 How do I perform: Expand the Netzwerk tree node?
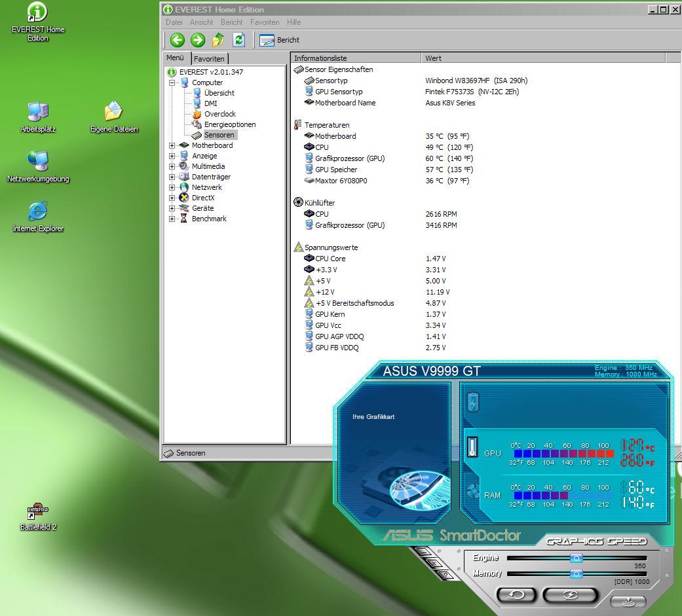tap(172, 187)
